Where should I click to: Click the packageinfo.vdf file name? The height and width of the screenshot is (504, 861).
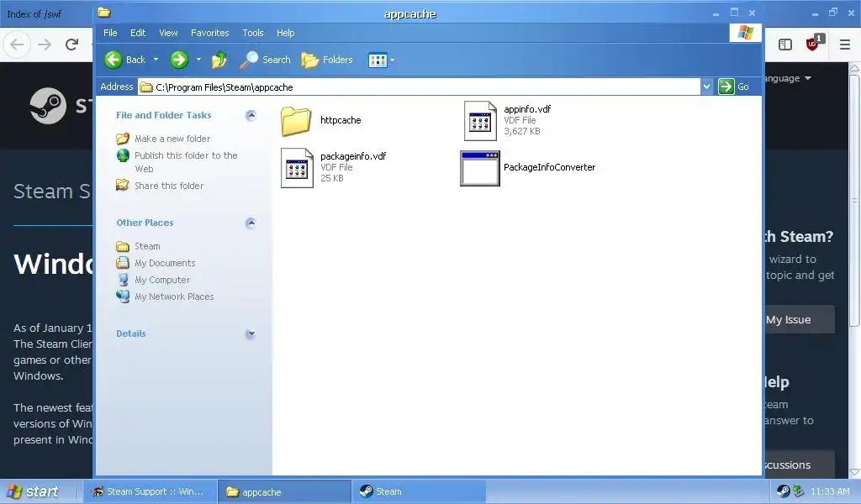(x=353, y=156)
